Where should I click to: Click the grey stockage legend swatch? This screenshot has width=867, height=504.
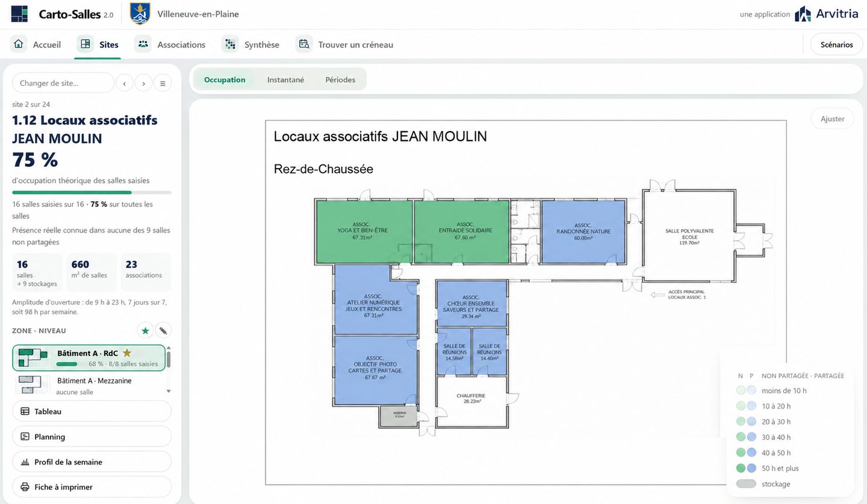click(746, 484)
